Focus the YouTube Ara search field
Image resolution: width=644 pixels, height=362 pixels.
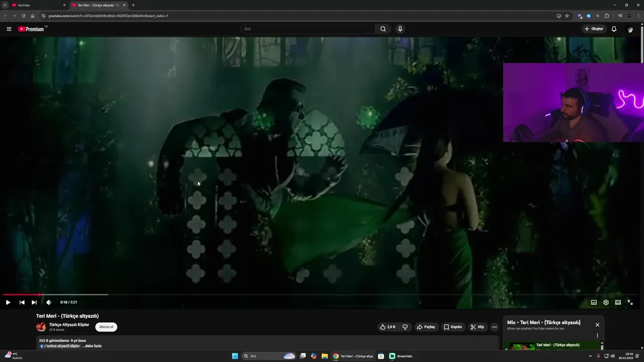click(308, 29)
